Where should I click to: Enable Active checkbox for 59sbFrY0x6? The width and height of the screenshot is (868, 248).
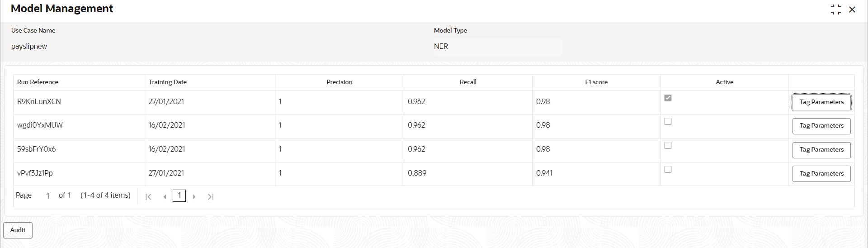pyautogui.click(x=668, y=146)
